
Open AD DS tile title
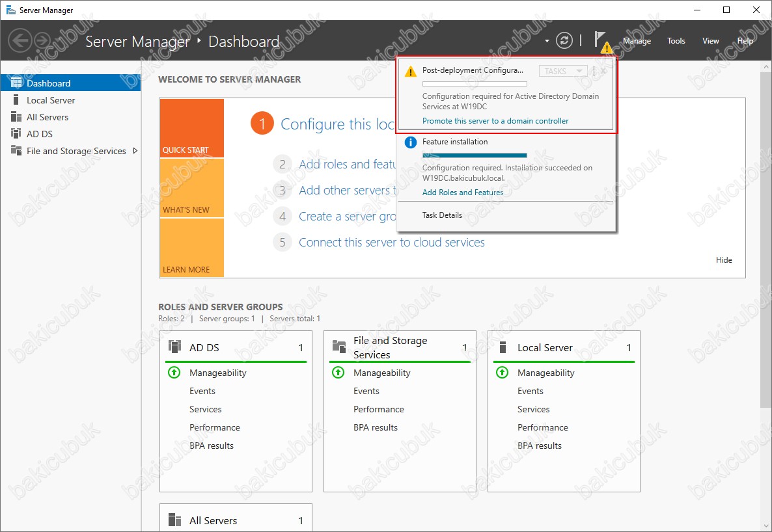pyautogui.click(x=204, y=347)
